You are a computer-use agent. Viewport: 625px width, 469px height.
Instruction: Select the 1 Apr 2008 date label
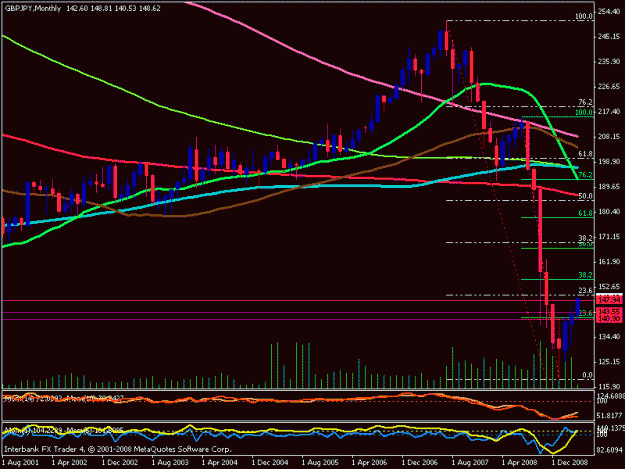519,463
